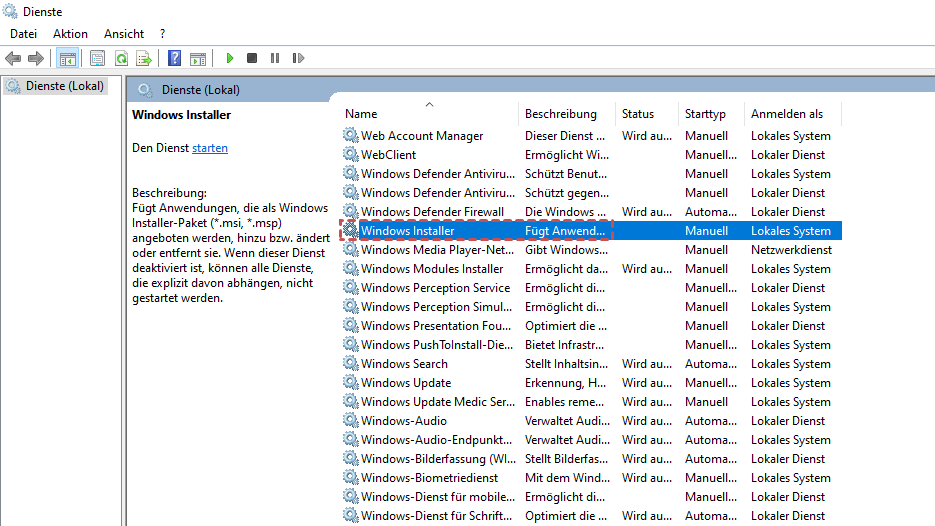Select the Windows Update service name
This screenshot has width=935, height=526.
click(x=405, y=383)
